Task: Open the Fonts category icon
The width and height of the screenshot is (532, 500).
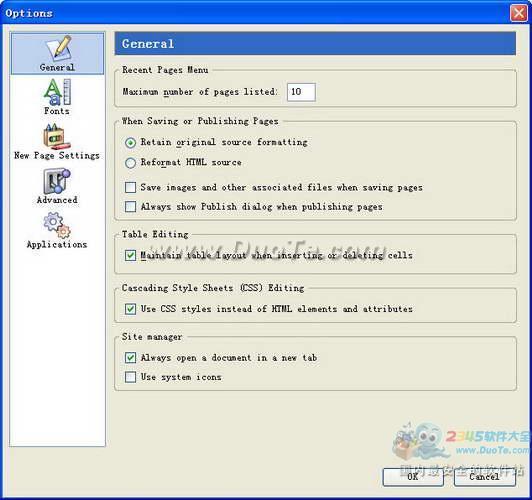Action: pyautogui.click(x=57, y=92)
